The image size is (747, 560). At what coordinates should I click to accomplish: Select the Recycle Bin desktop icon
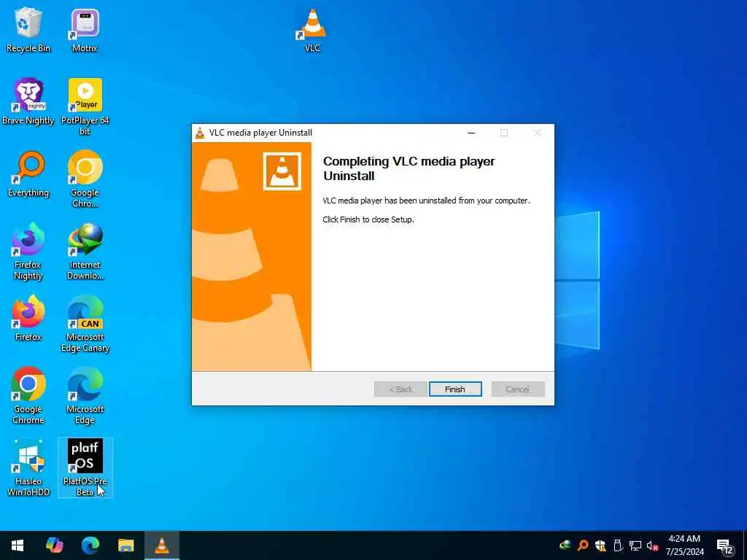28,29
